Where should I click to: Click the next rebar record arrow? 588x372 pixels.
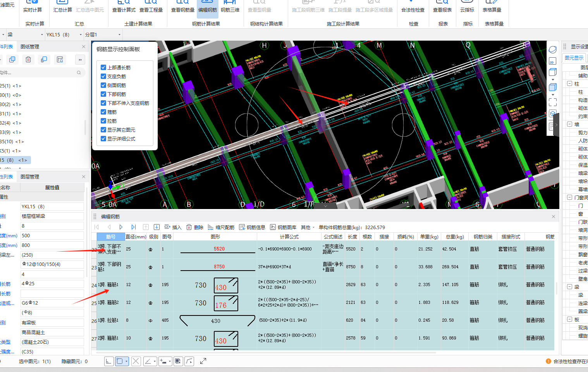coord(121,227)
